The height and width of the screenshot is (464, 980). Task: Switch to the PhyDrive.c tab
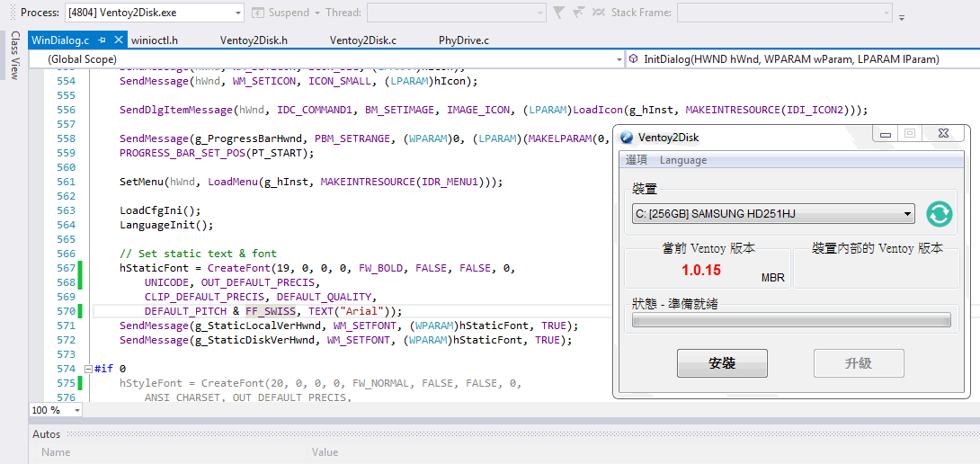[x=464, y=40]
